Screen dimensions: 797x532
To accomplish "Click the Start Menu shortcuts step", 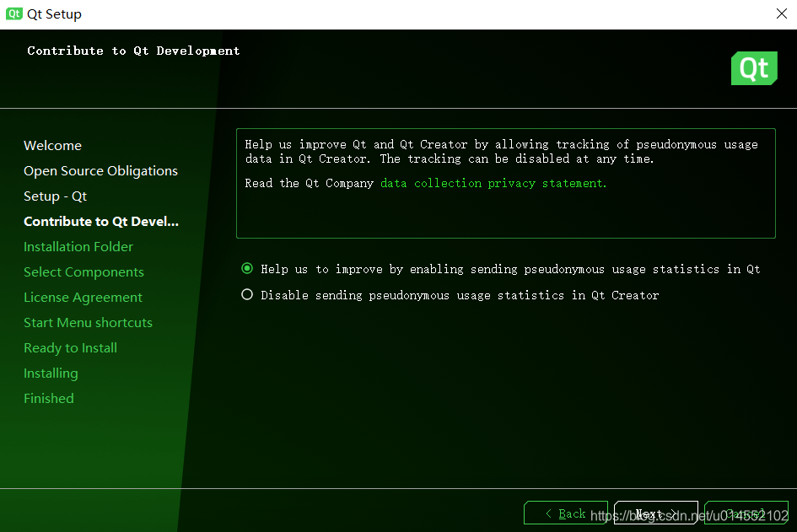I will coord(88,323).
